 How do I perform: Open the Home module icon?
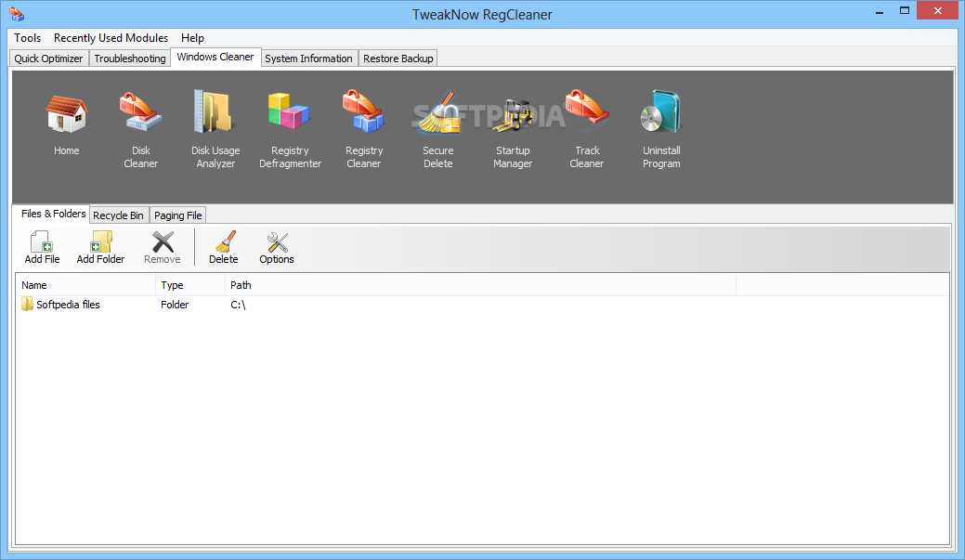(67, 115)
